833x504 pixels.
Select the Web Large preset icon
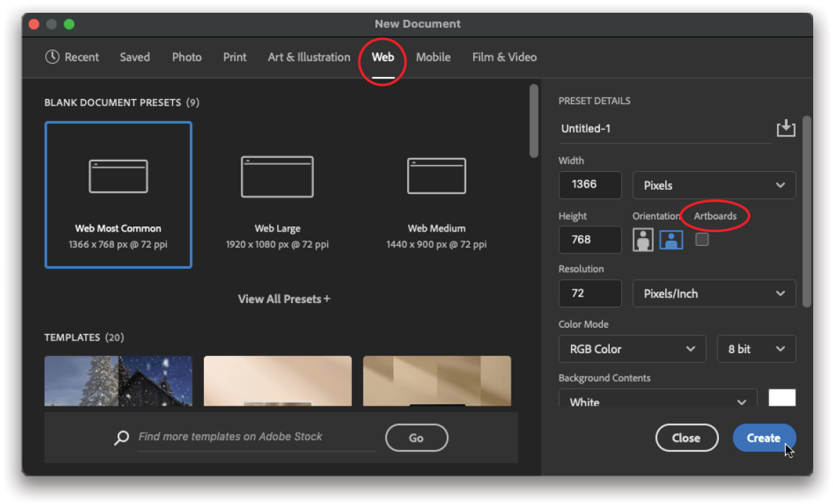click(277, 176)
